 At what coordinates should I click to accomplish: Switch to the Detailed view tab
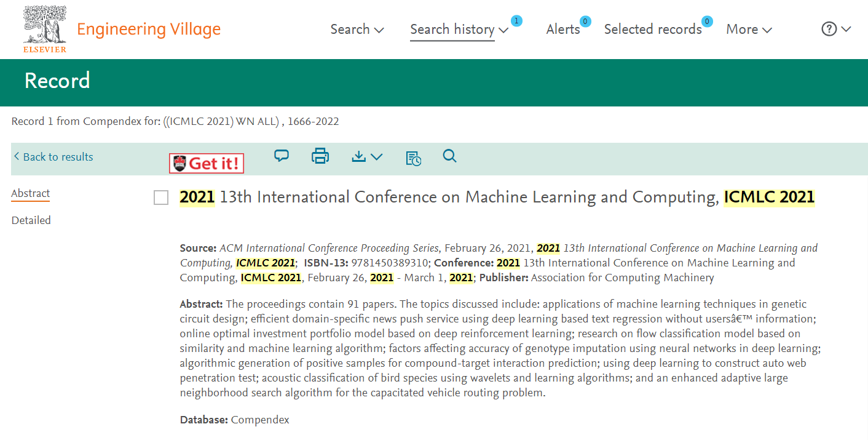click(x=31, y=220)
